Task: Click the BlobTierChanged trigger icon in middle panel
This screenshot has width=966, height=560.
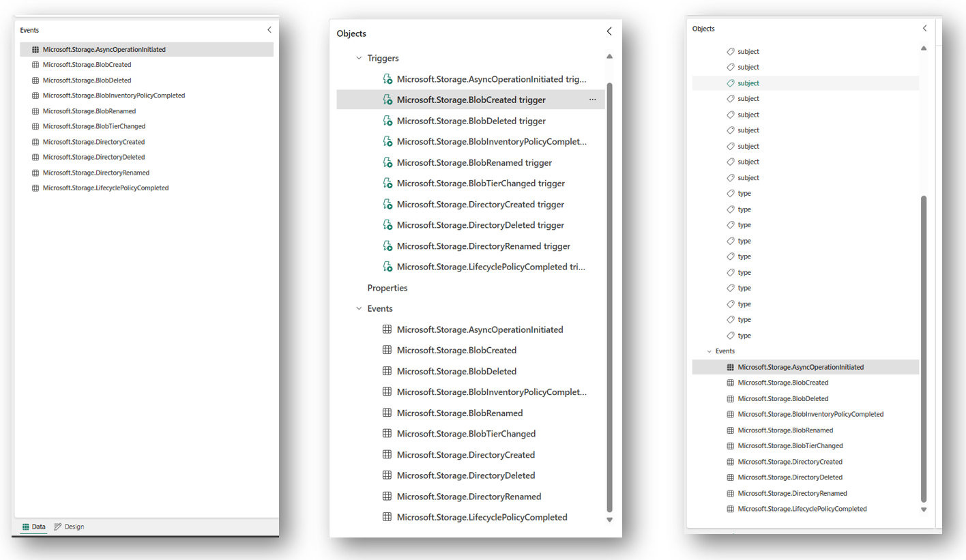Action: click(387, 183)
